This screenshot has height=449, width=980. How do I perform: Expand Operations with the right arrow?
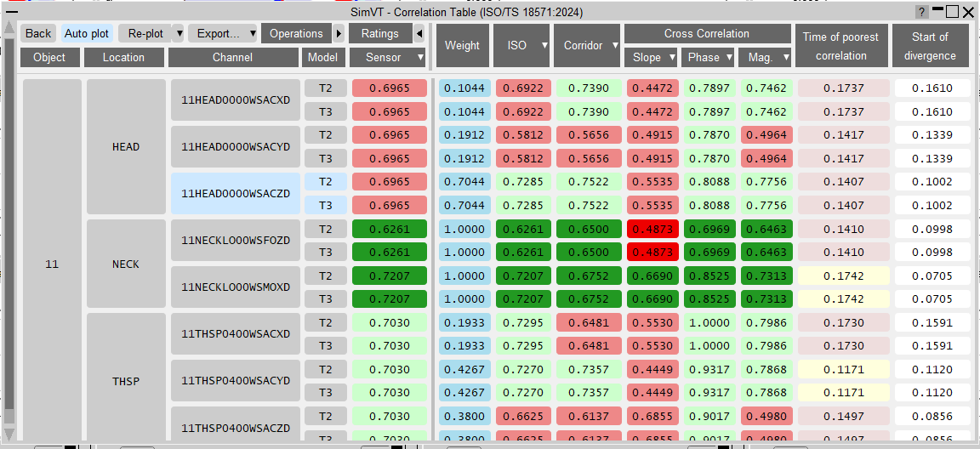point(338,34)
